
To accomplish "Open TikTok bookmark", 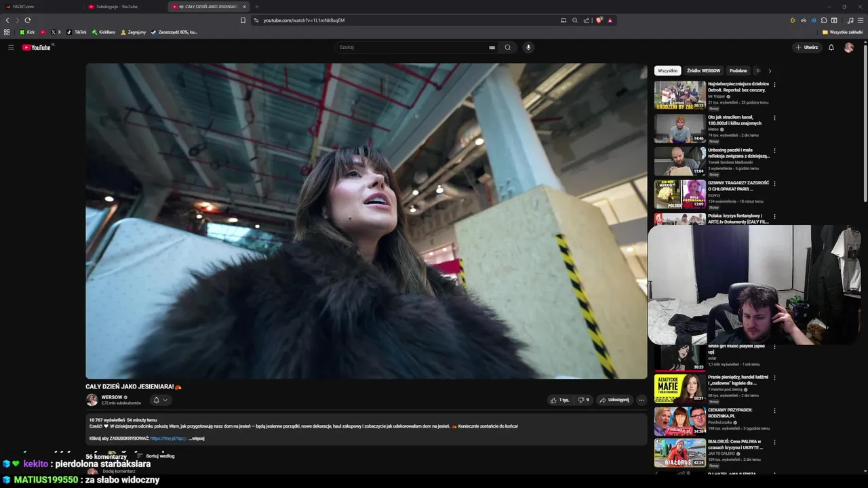I will tap(77, 32).
